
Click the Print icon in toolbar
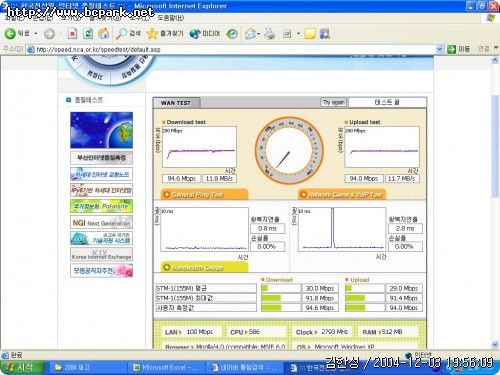click(x=269, y=34)
